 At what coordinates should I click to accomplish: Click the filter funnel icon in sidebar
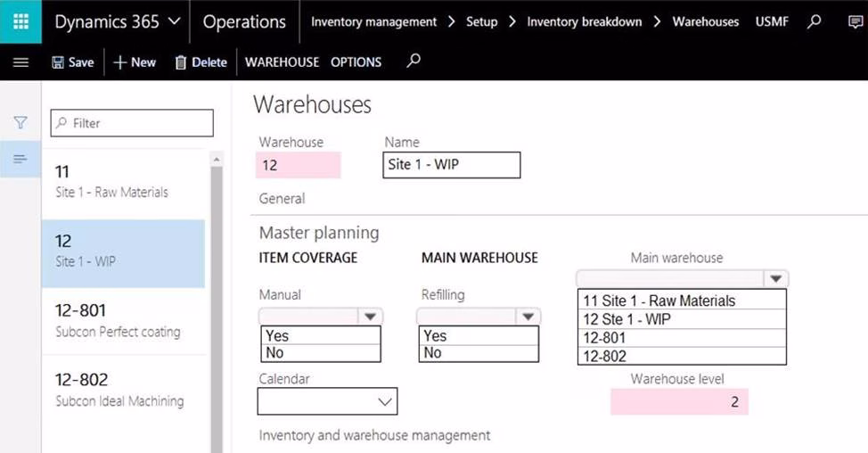[x=20, y=123]
